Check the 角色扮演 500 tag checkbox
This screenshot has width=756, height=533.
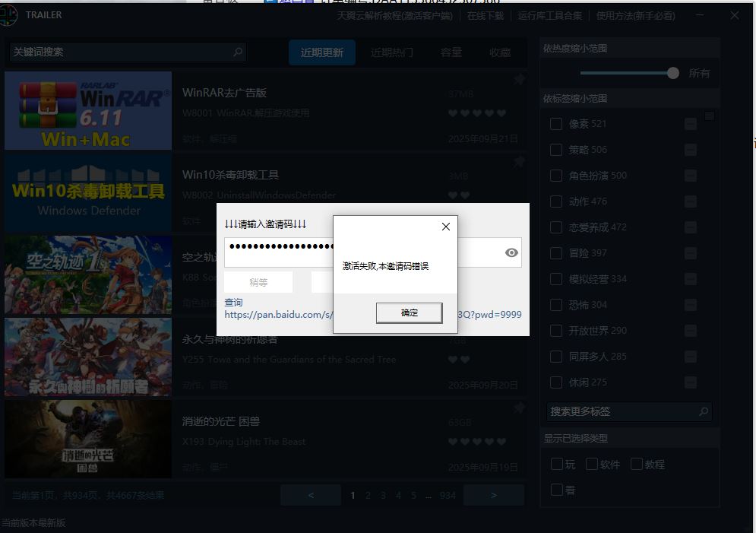coord(556,176)
